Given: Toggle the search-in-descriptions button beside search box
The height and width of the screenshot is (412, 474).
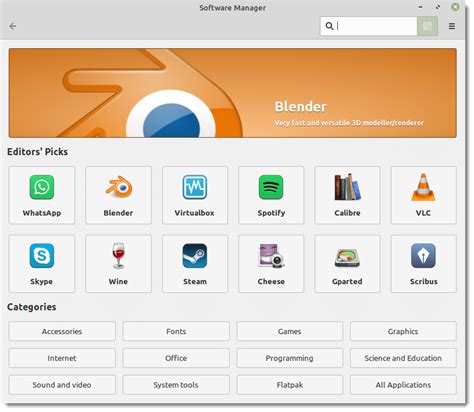Looking at the screenshot, I should click(x=427, y=26).
